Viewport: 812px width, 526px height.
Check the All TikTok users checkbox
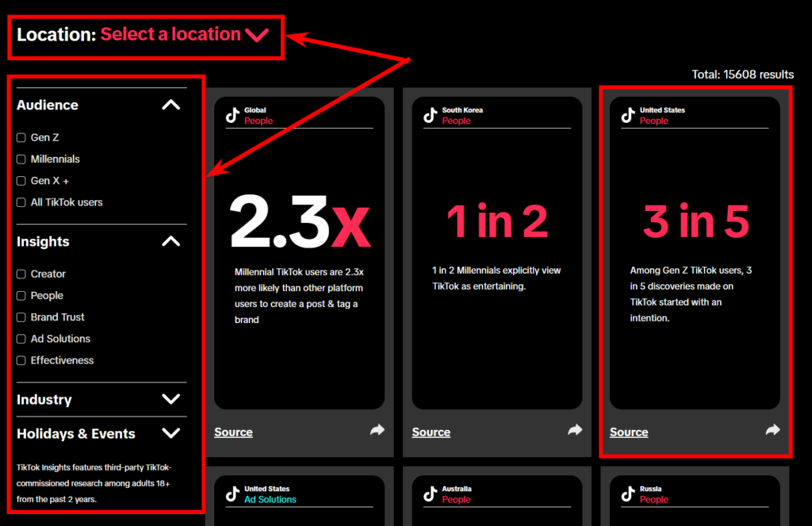(x=21, y=202)
